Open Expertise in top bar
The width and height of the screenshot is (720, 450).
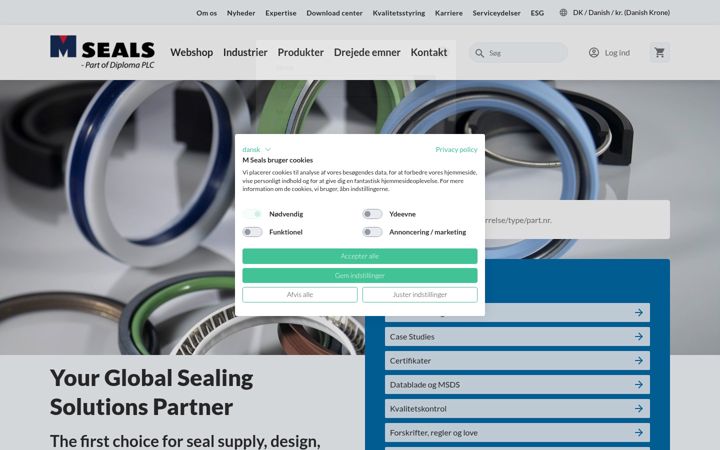tap(281, 13)
